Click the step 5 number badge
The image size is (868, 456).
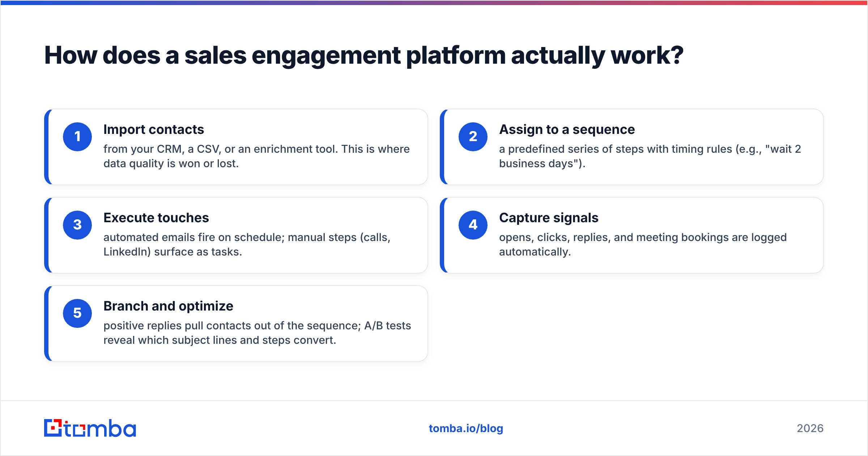tap(77, 313)
